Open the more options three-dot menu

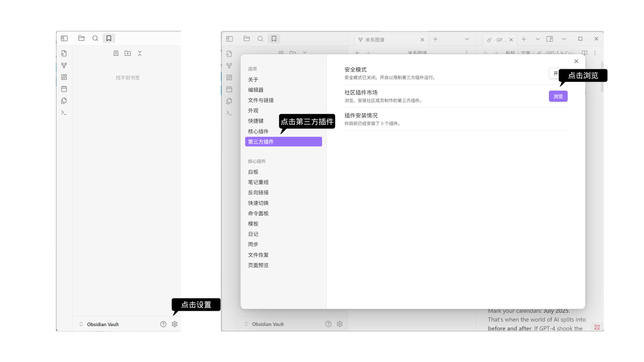[x=595, y=53]
